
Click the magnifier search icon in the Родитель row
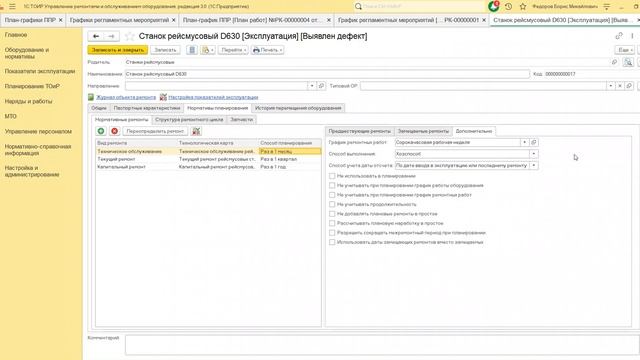[x=628, y=62]
